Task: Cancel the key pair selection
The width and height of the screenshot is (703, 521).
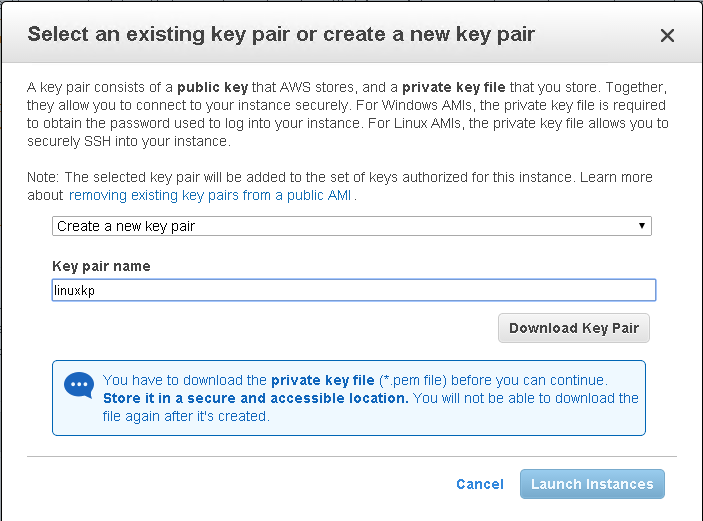Action: point(480,484)
